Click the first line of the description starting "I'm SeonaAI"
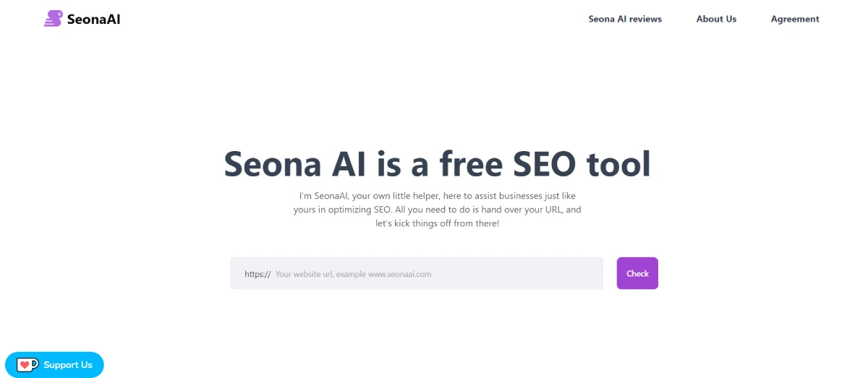The height and width of the screenshot is (378, 868). [437, 196]
